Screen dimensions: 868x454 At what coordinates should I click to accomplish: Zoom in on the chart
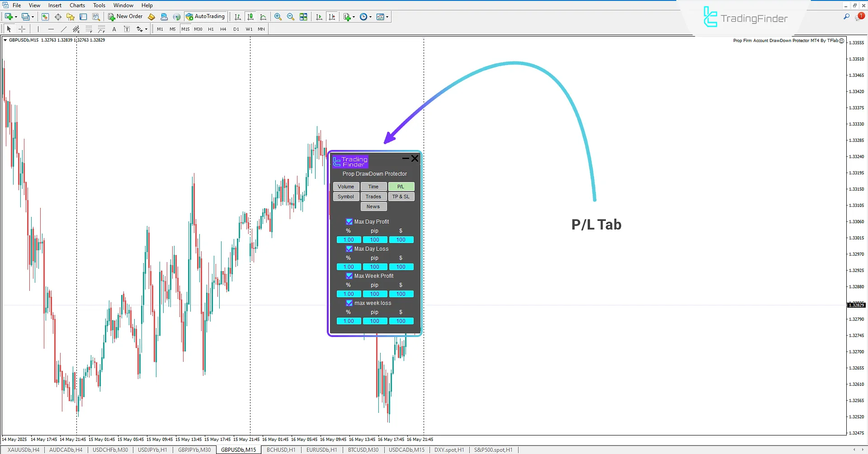(278, 17)
